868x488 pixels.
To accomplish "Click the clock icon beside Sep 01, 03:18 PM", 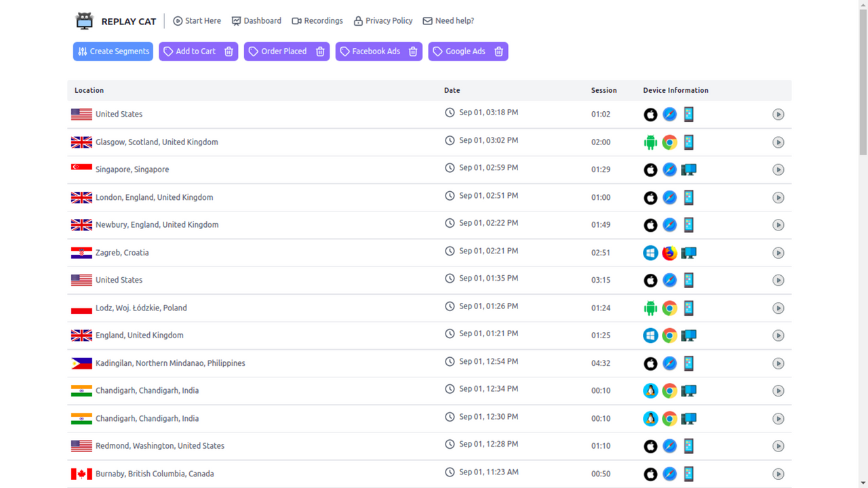I will pyautogui.click(x=450, y=112).
